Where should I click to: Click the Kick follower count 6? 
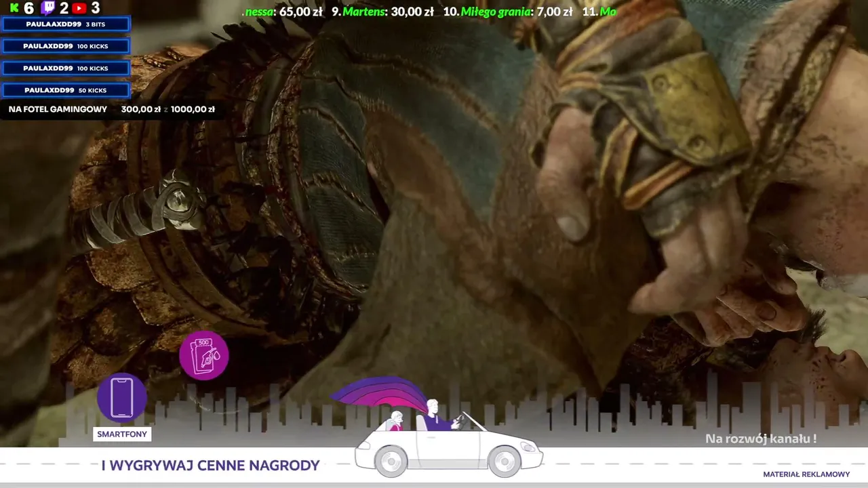(28, 8)
